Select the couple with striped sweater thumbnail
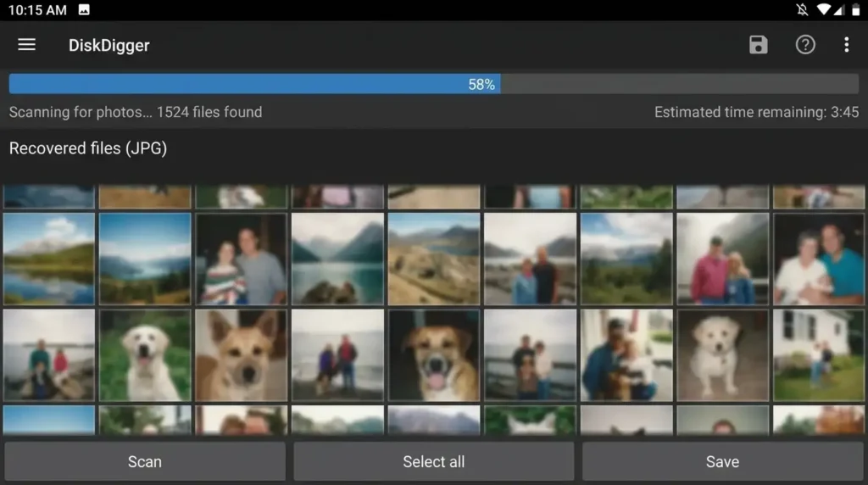 click(x=242, y=259)
